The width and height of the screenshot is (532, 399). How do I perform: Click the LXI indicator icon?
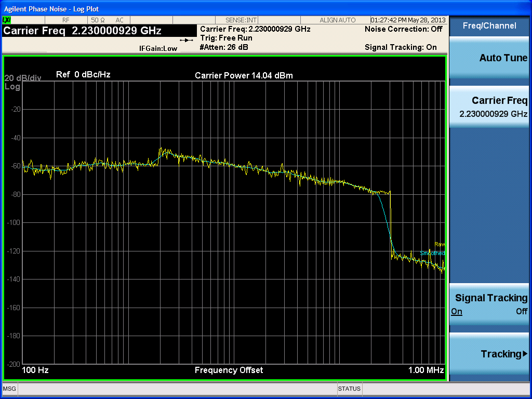tap(6, 20)
